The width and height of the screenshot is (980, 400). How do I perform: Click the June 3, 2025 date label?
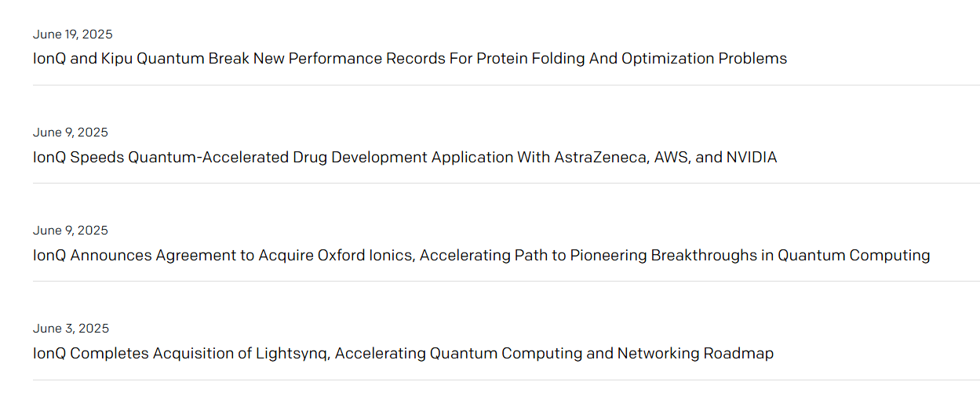[x=71, y=329]
